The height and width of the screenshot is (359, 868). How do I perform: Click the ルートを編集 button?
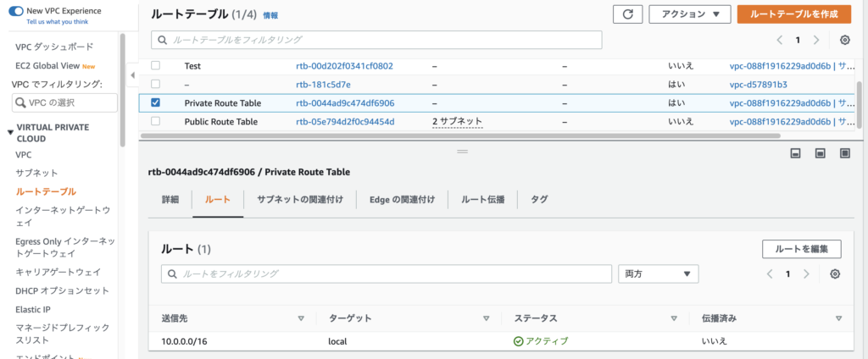point(802,249)
